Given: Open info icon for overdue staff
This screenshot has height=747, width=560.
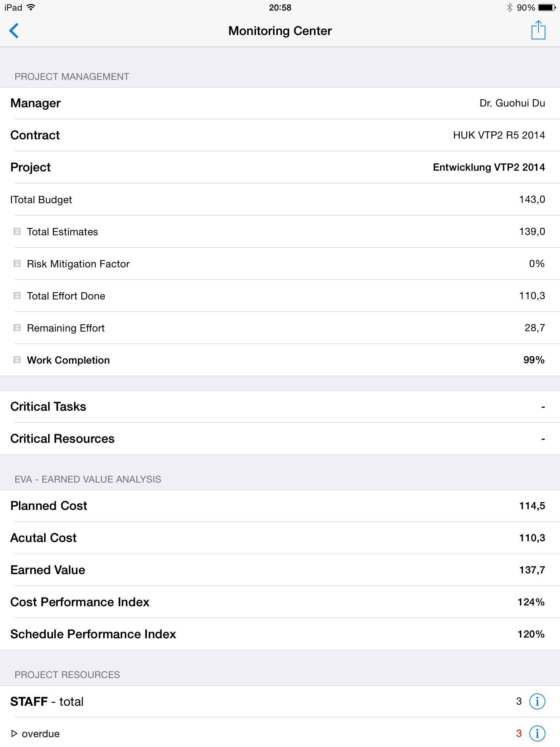Looking at the screenshot, I should 537,733.
